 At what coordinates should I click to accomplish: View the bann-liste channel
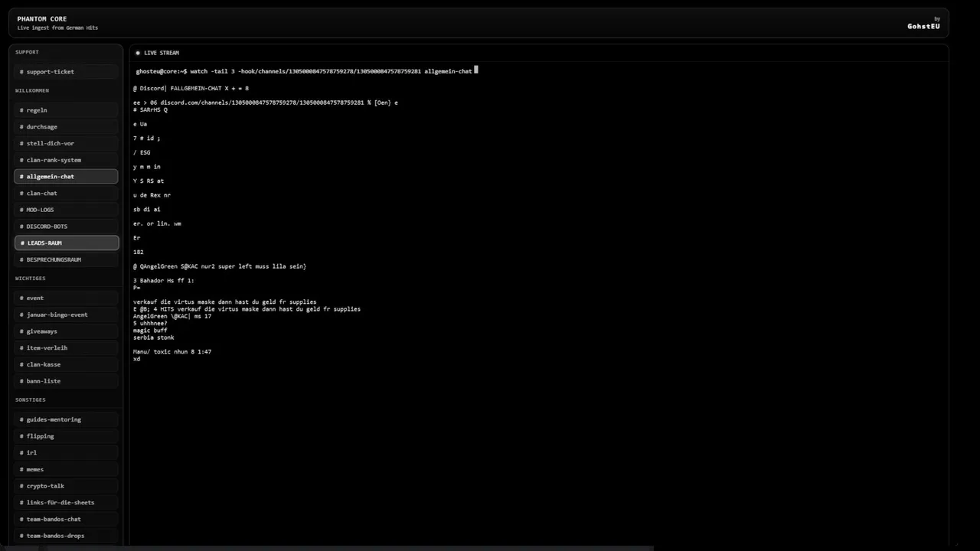(67, 381)
